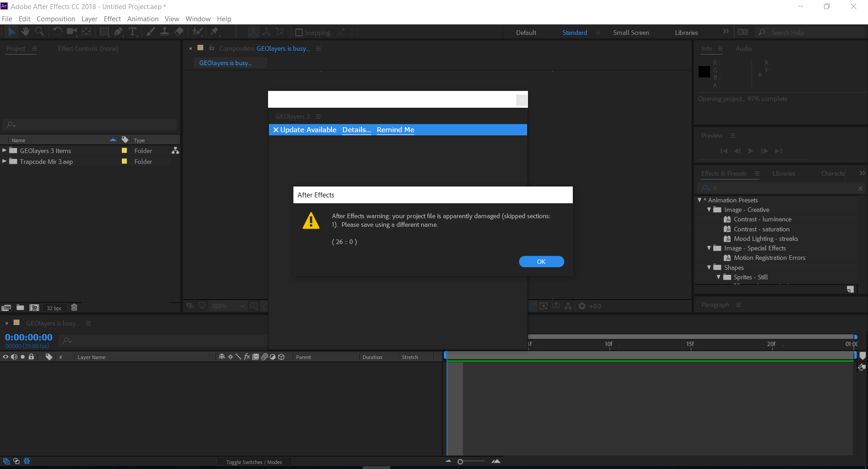This screenshot has width=868, height=469.
Task: Click the 32 bpc color depth button
Action: [x=54, y=308]
